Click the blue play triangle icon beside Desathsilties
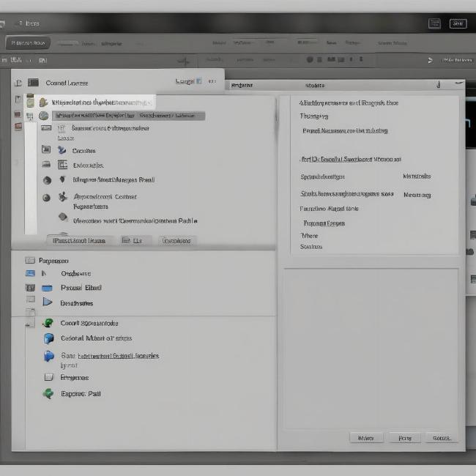This screenshot has height=476, width=476. 48,302
